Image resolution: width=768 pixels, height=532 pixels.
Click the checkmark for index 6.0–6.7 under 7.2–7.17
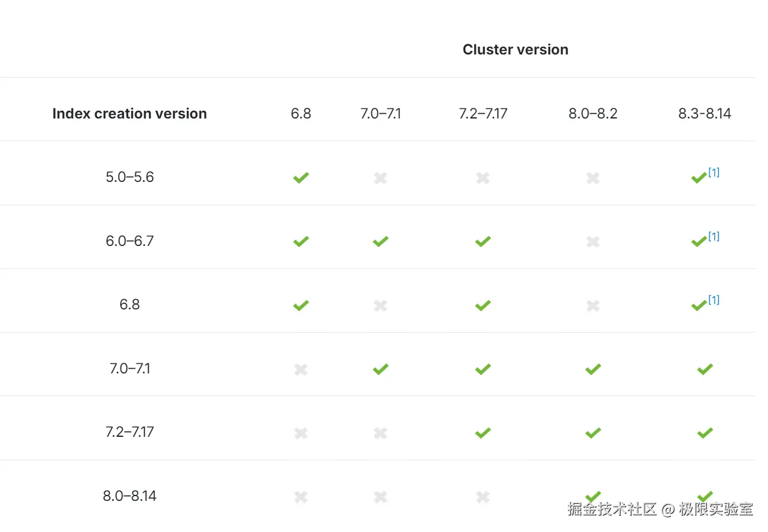pyautogui.click(x=483, y=242)
